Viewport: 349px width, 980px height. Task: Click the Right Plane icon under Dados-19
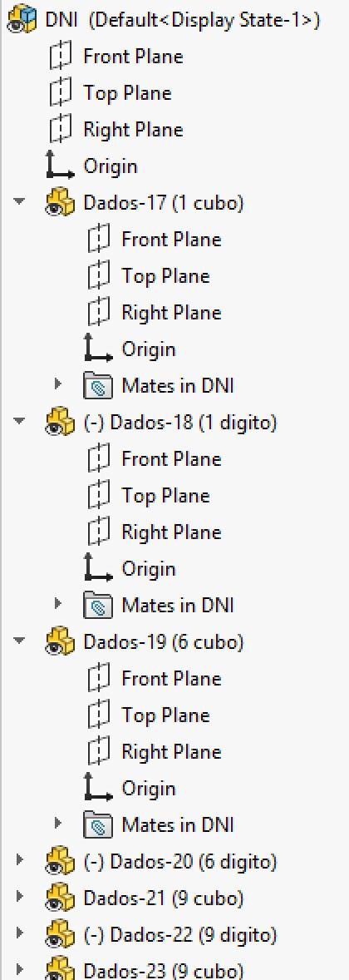[x=98, y=752]
